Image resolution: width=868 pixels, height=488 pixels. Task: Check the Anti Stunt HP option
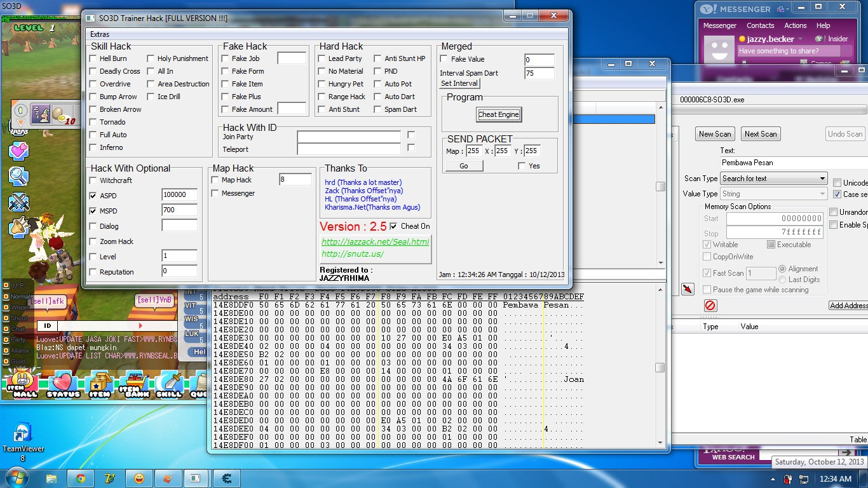[377, 58]
